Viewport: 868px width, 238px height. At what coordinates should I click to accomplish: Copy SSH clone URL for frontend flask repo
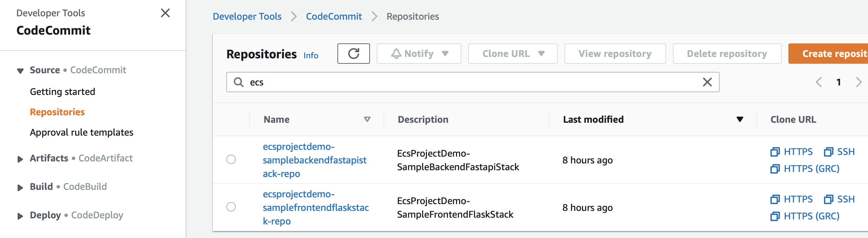click(x=839, y=199)
